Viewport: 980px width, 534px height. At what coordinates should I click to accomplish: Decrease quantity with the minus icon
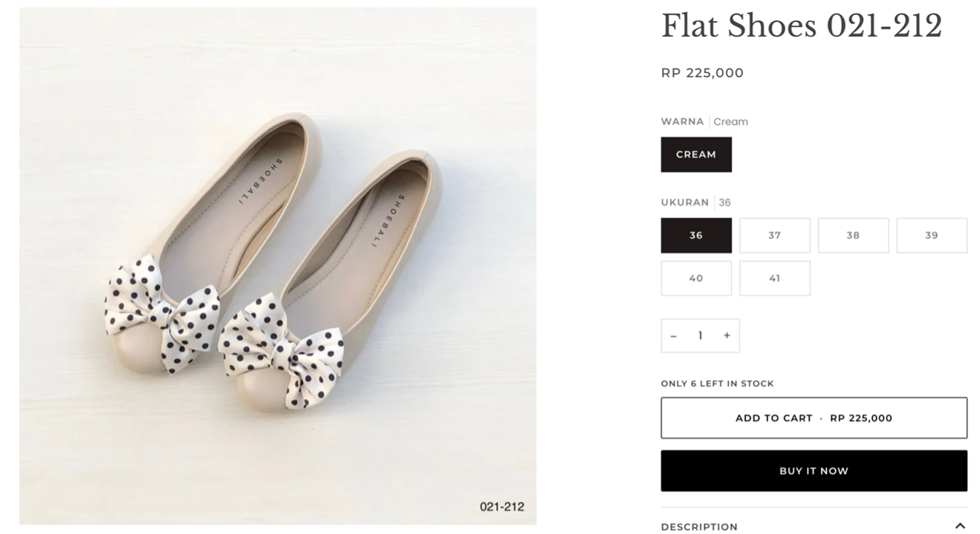tap(673, 336)
